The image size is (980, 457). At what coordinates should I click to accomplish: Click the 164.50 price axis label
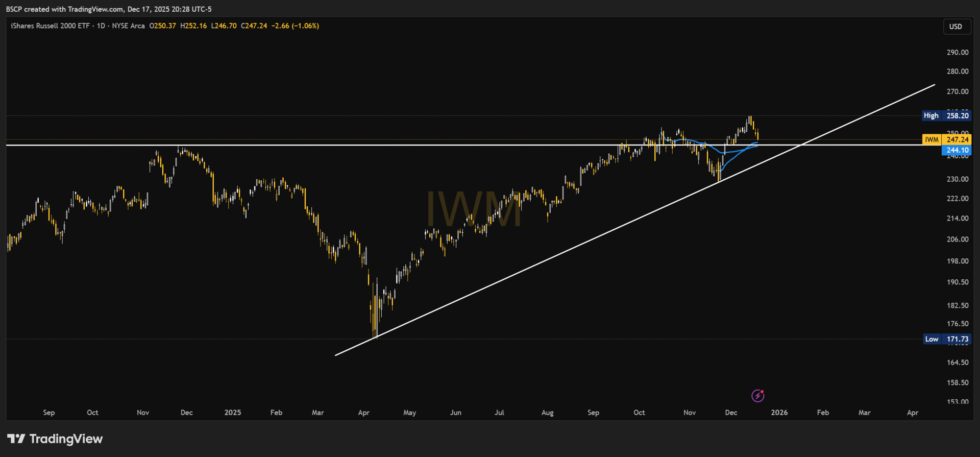point(958,363)
